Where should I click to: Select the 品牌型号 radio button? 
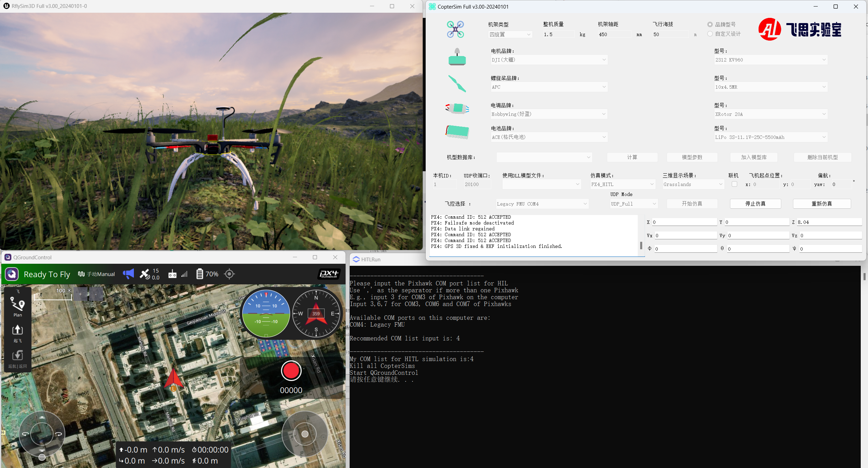click(x=710, y=24)
